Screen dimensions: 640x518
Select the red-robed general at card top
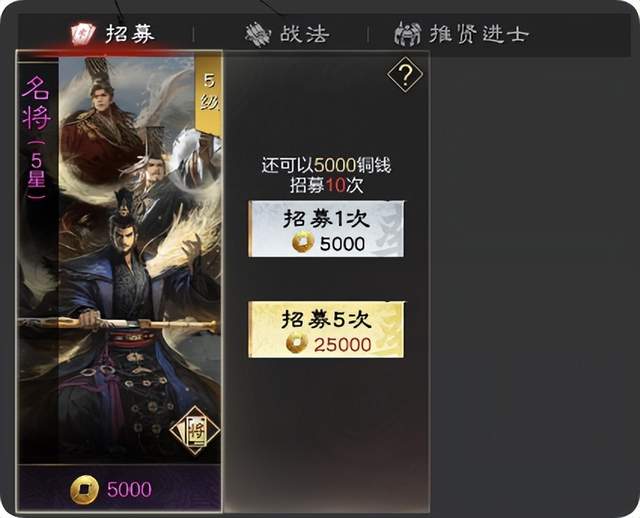[x=100, y=122]
